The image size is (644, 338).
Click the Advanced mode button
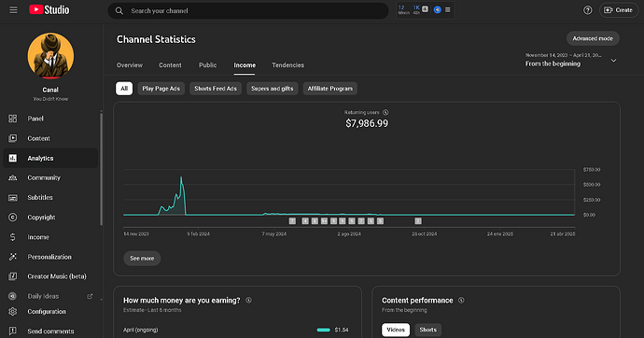pos(593,38)
